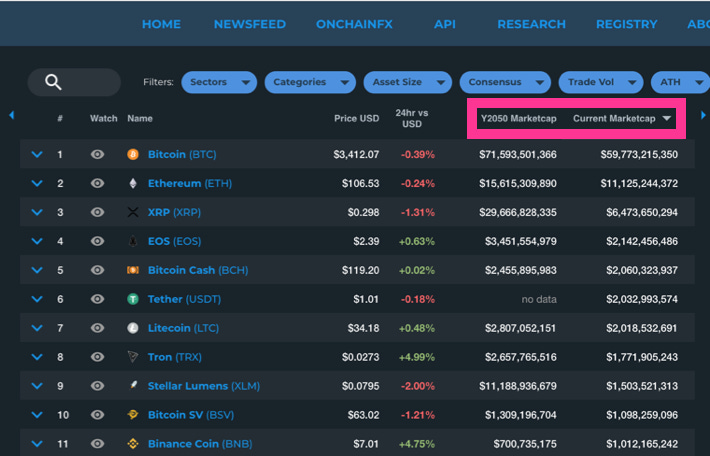Open the Sectors filter dropdown

(x=219, y=82)
